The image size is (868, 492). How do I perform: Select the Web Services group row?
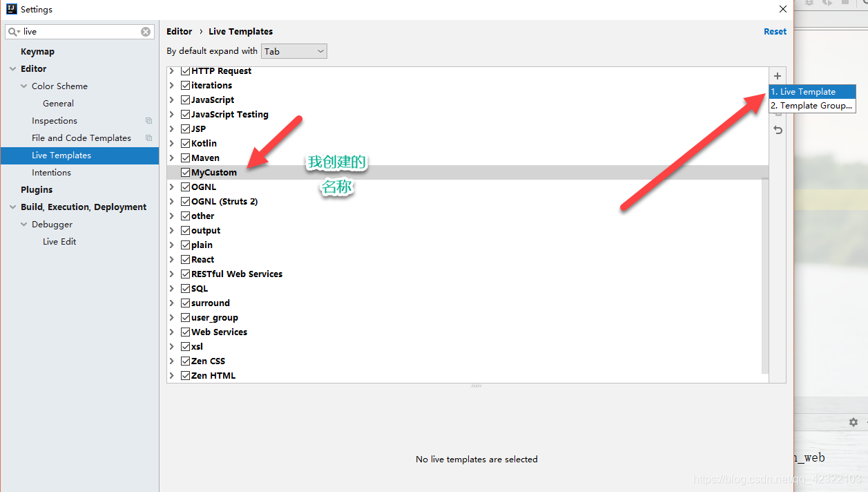click(x=467, y=332)
